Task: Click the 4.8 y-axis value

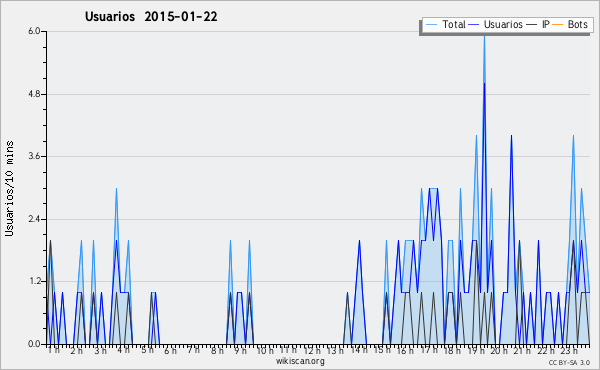Action: (34, 94)
